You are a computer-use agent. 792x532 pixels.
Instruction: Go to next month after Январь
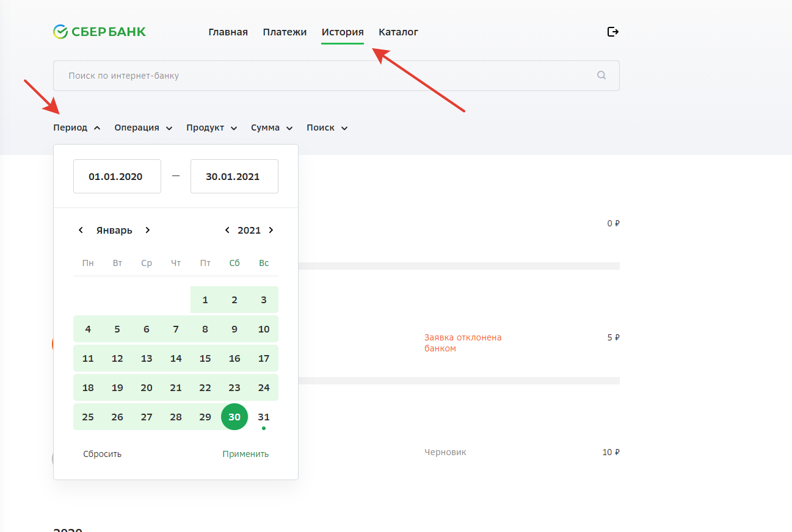pos(147,230)
